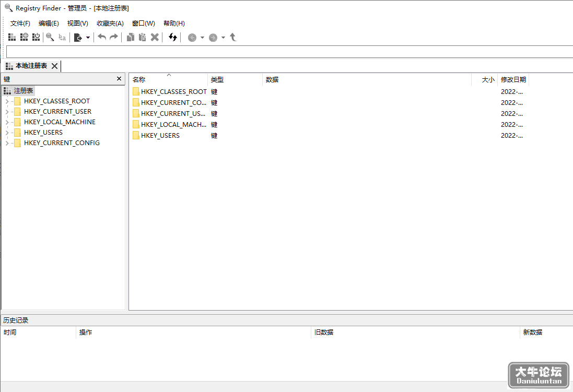Click the Back navigation circle button
The width and height of the screenshot is (573, 392).
[192, 38]
